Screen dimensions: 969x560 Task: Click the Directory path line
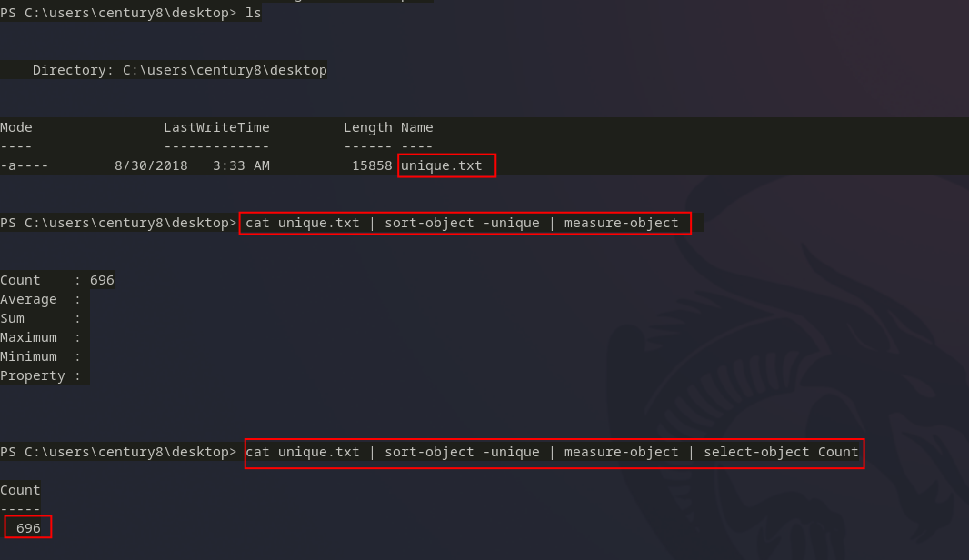coord(179,70)
